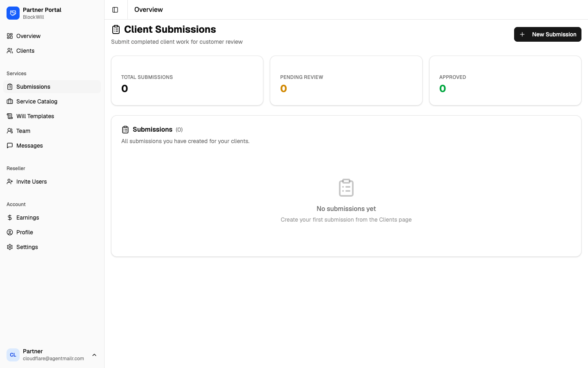Image resolution: width=588 pixels, height=368 pixels.
Task: Click the Reseller section label
Action: coord(16,168)
